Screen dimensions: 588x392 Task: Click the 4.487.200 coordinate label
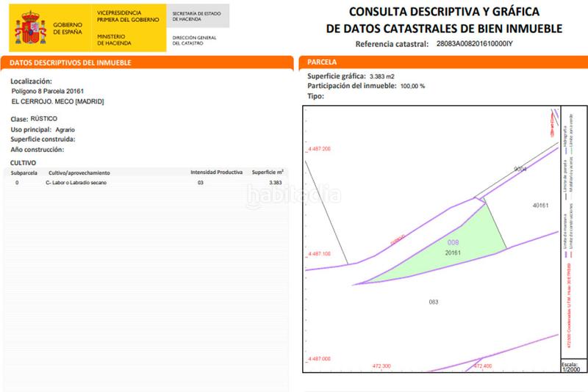tap(318, 149)
